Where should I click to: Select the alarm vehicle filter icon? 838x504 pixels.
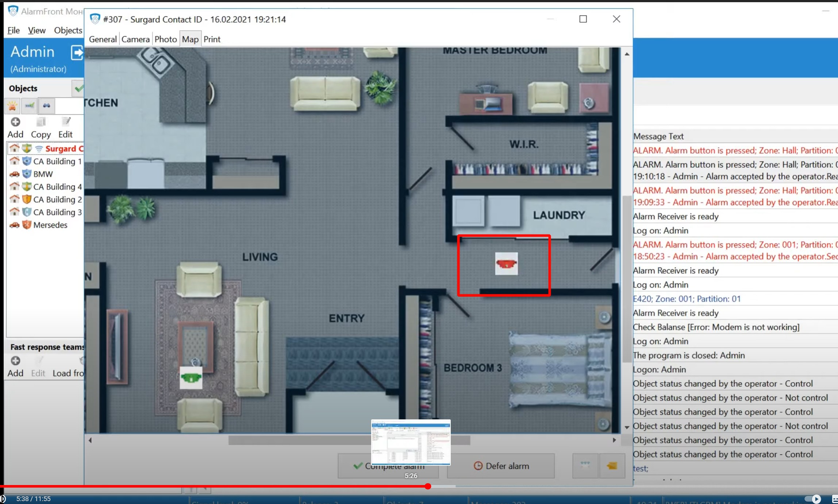pos(12,106)
